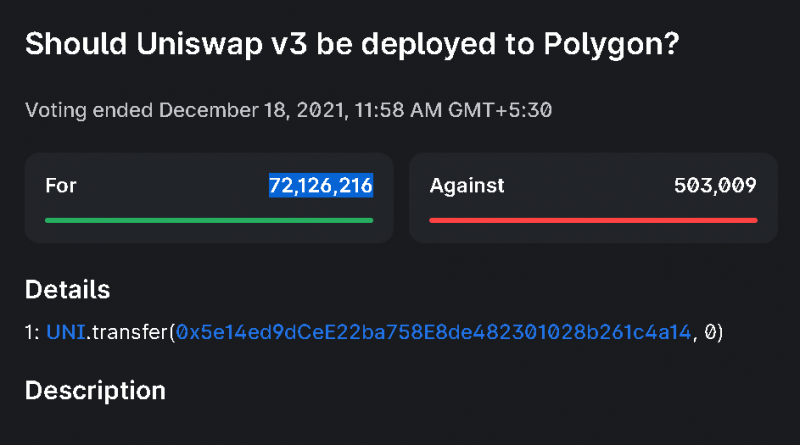Open the 0x5e14ed9dCeE22ba address link
The image size is (800, 445).
(x=433, y=333)
